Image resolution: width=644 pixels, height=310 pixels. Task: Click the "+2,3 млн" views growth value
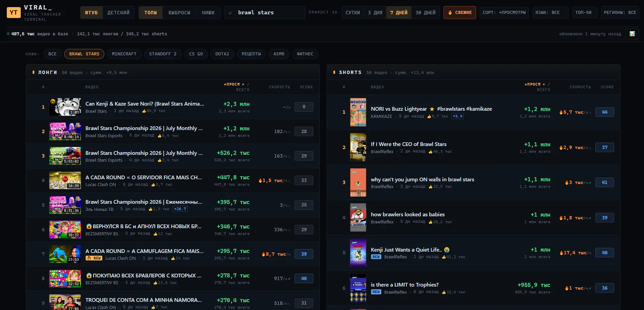coord(236,104)
